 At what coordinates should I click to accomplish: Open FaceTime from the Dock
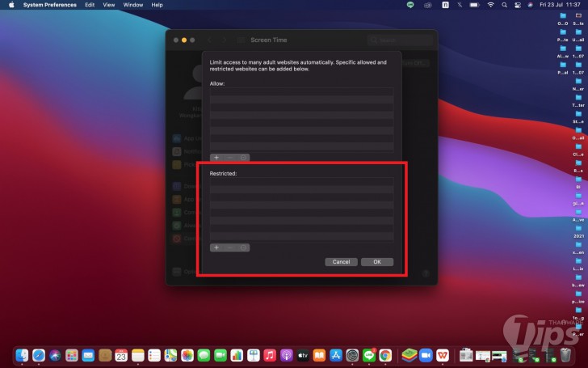pyautogui.click(x=220, y=355)
